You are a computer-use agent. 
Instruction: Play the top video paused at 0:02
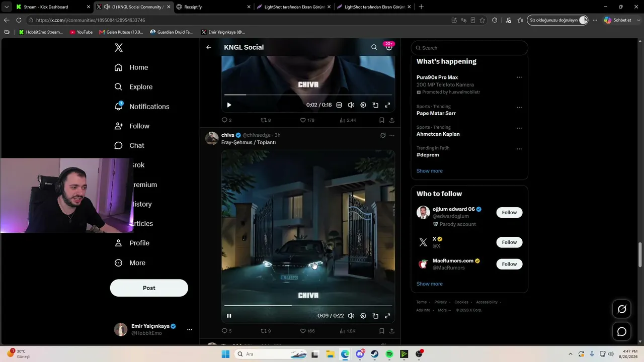click(229, 105)
